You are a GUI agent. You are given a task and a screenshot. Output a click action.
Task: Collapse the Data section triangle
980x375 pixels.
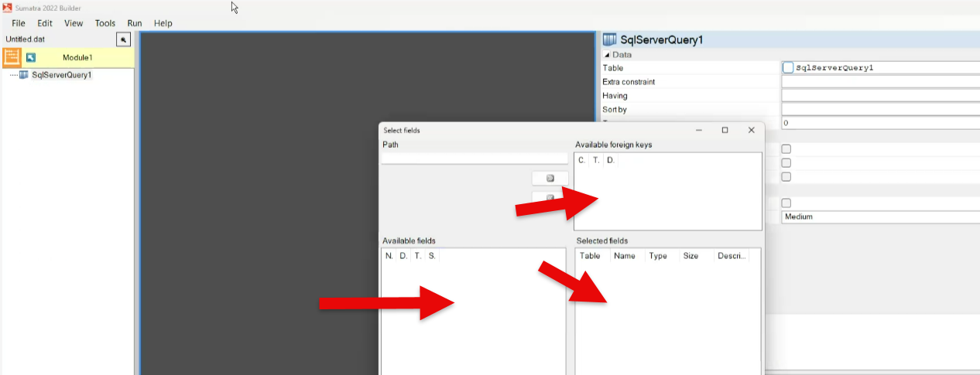(607, 56)
